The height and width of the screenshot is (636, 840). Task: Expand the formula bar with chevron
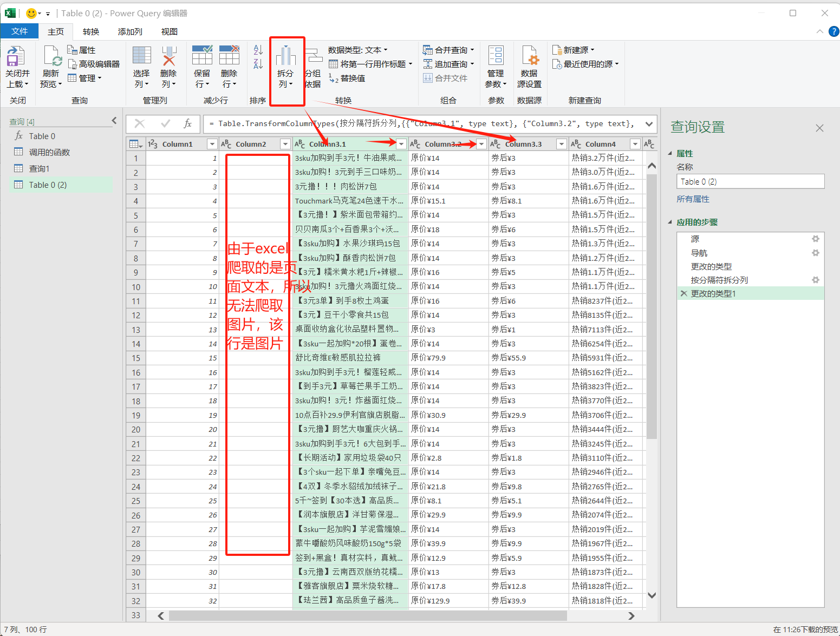(649, 124)
